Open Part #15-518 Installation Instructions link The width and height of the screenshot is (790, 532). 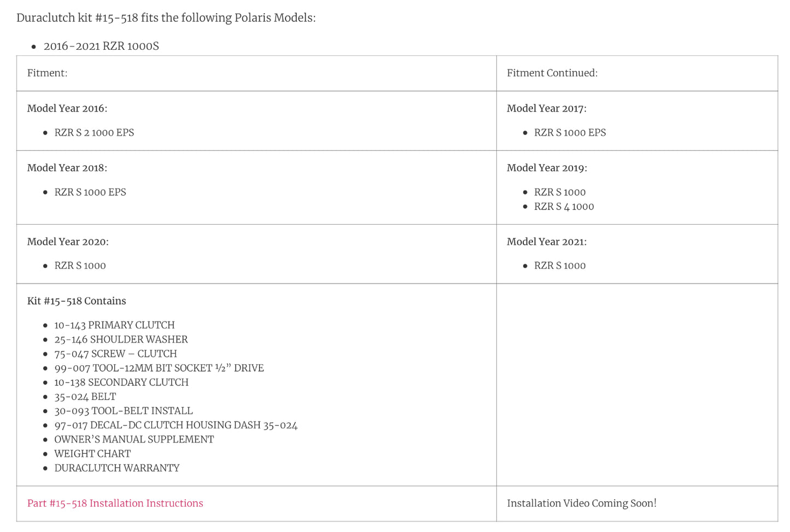click(x=115, y=503)
